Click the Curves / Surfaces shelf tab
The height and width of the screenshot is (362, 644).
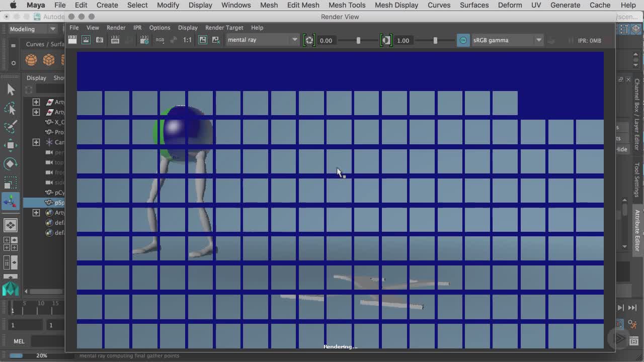(x=45, y=44)
